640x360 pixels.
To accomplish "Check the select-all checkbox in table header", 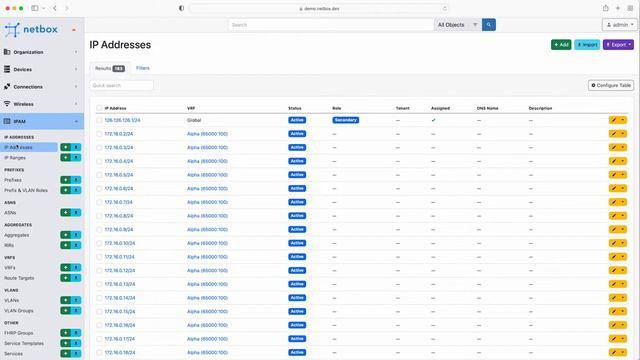I will [99, 108].
